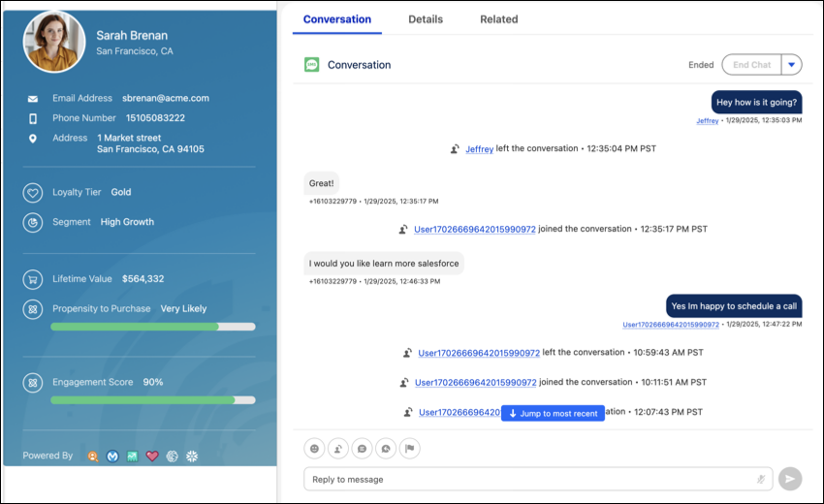
Task: Click the Reply to message input field
Action: tap(538, 480)
